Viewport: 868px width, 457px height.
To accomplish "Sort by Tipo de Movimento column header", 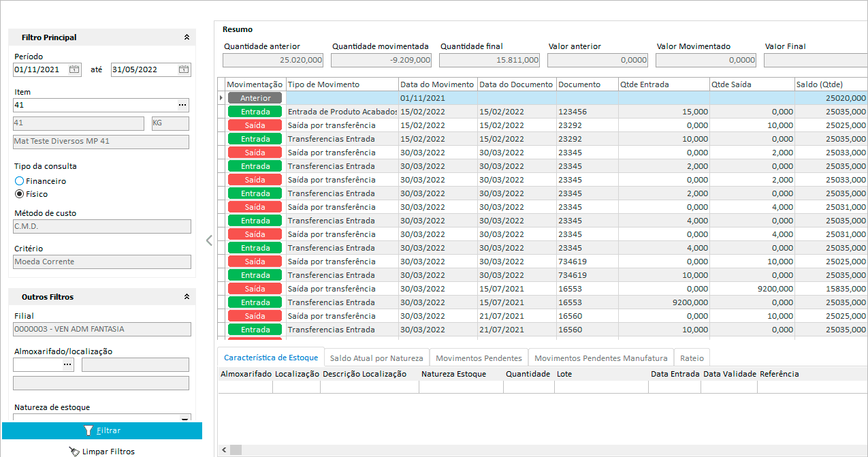I will point(342,84).
